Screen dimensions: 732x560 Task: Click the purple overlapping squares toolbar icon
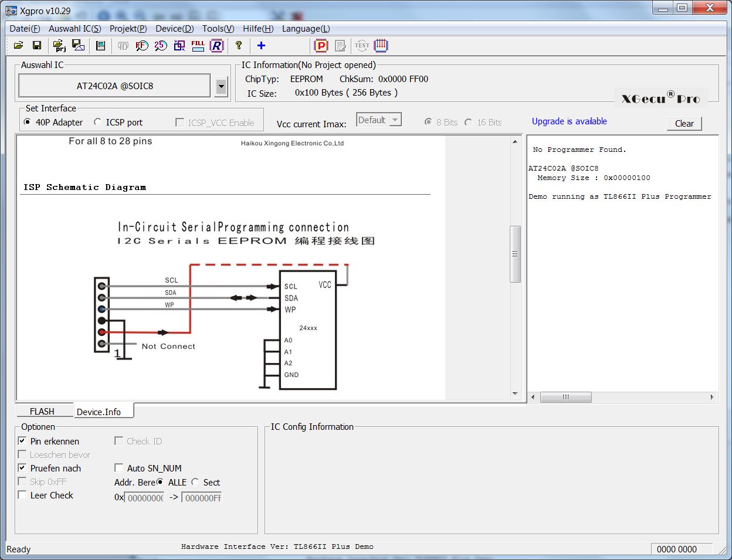[x=179, y=45]
